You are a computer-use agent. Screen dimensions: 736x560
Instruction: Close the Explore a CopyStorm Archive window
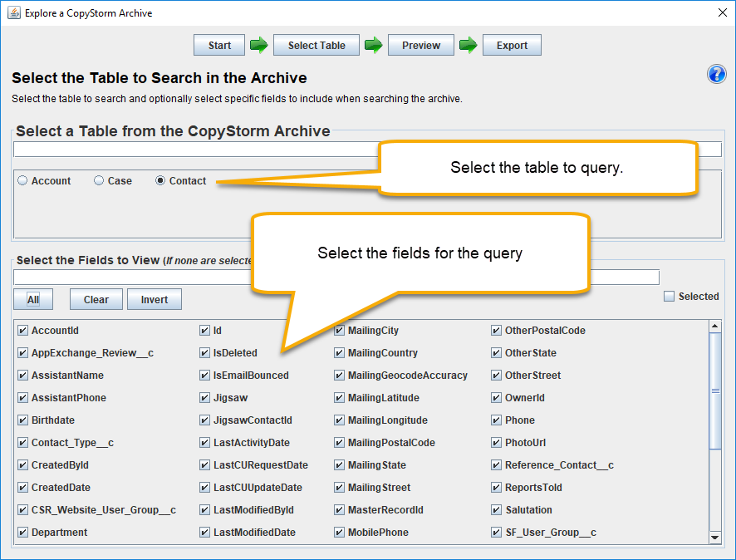tap(723, 12)
